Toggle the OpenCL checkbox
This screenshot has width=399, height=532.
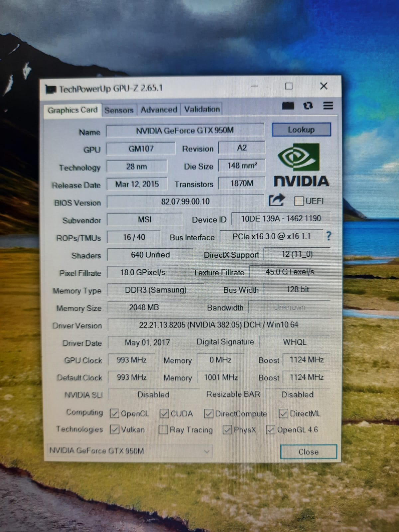coord(114,413)
